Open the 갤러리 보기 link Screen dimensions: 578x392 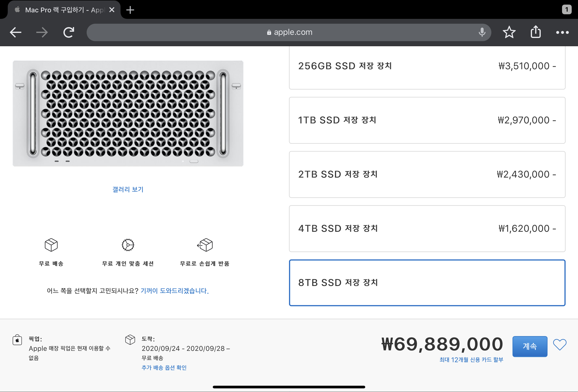[x=128, y=189]
